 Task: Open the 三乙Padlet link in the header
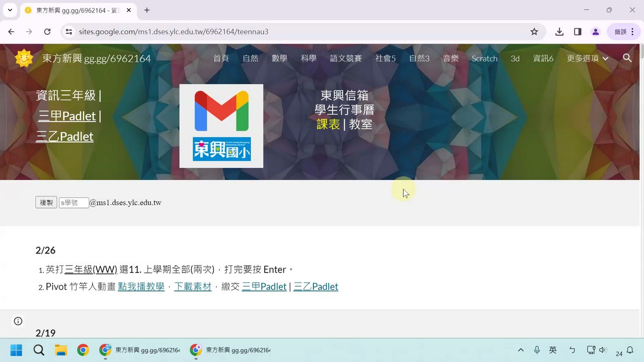pos(64,137)
